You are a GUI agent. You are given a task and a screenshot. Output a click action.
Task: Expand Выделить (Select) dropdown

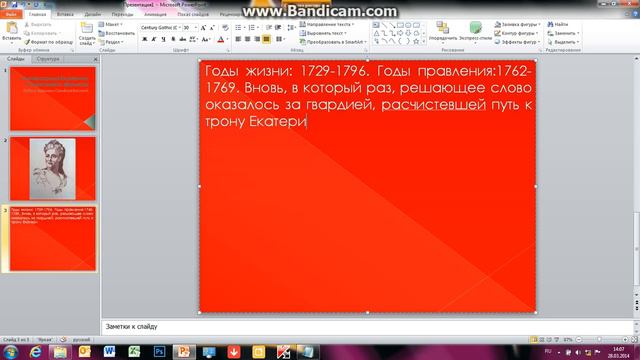[563, 42]
